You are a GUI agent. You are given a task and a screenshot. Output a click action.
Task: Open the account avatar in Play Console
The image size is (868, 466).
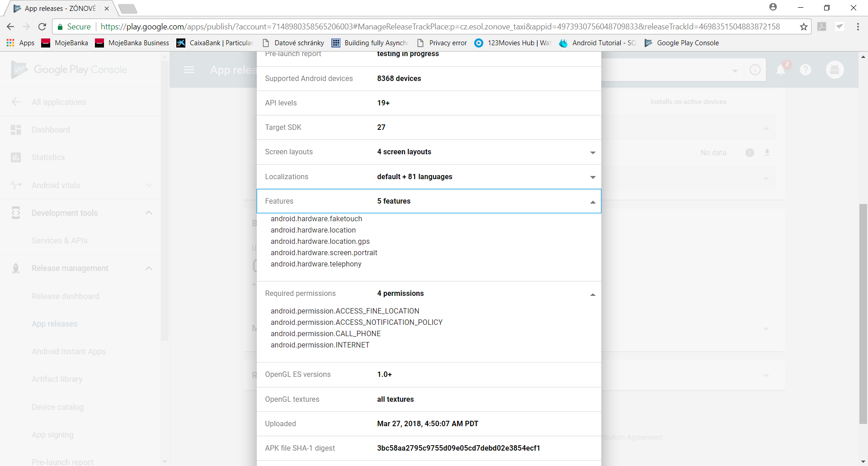pyautogui.click(x=835, y=70)
